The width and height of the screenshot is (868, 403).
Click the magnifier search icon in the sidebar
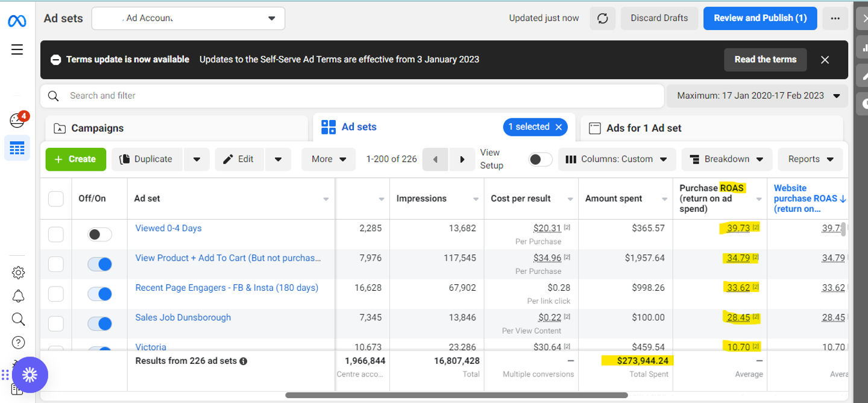(x=18, y=319)
